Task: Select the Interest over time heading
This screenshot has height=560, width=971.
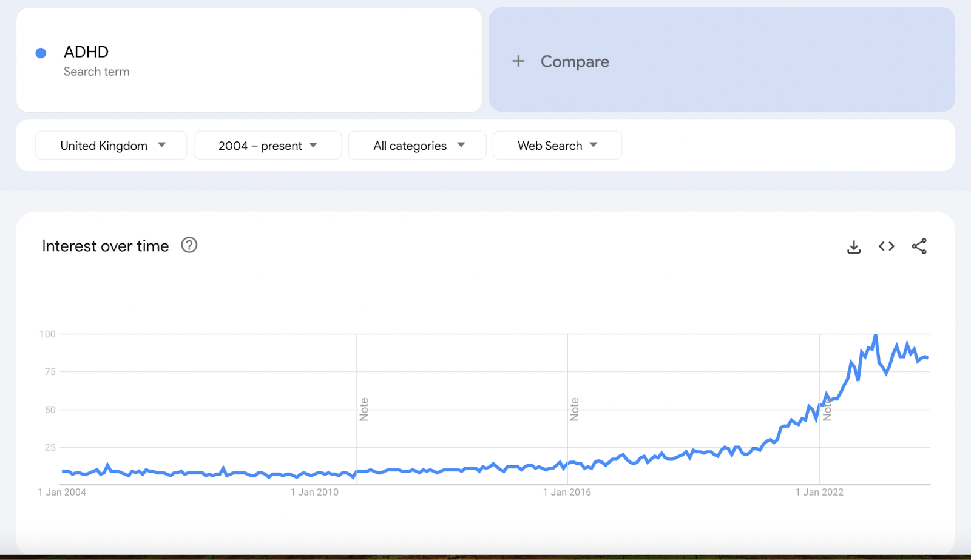Action: (104, 246)
